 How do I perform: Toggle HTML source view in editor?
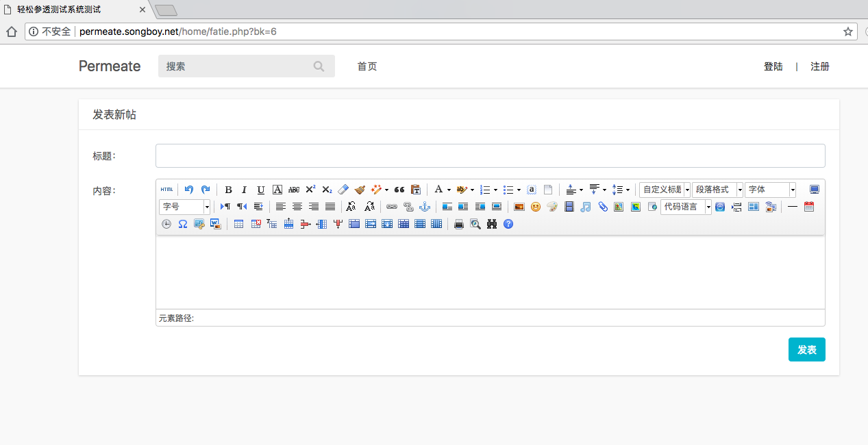click(x=166, y=190)
